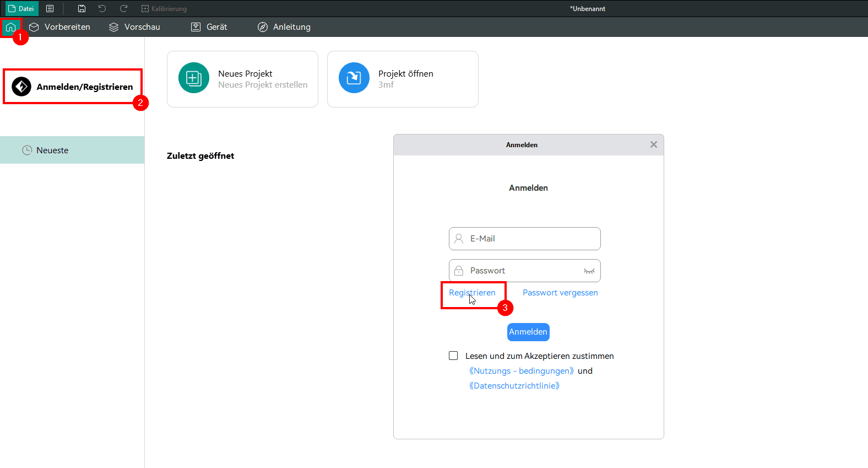868x468 pixels.
Task: Open the Datei menu
Action: [x=21, y=9]
